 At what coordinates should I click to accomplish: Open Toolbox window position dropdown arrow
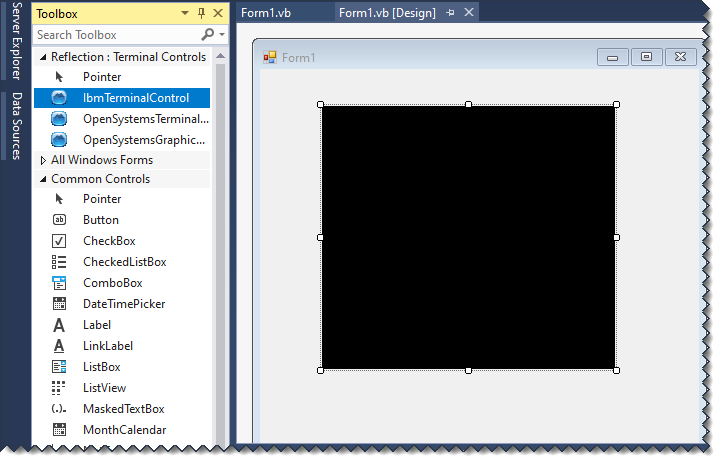click(x=185, y=13)
